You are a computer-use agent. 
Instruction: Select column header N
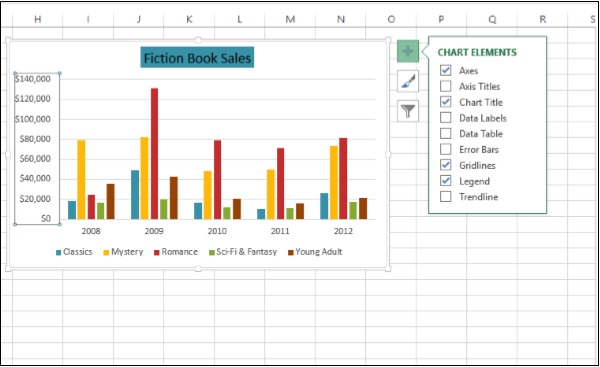point(341,20)
